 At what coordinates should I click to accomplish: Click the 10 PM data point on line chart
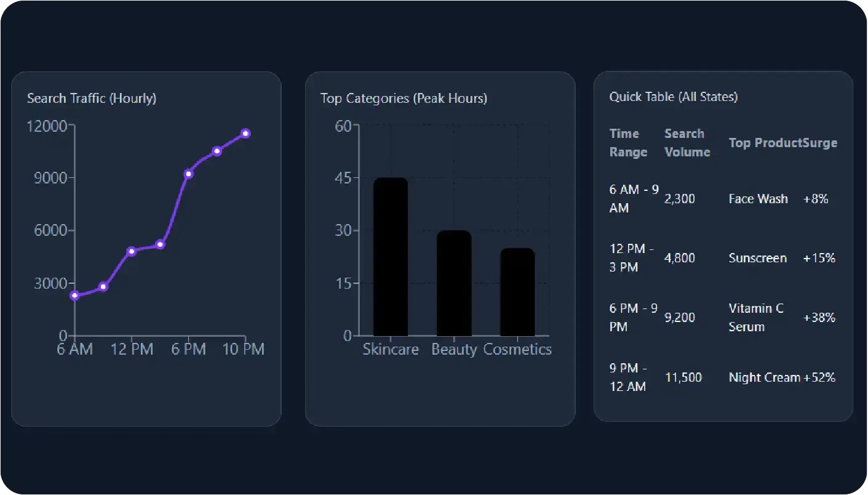pyautogui.click(x=245, y=133)
